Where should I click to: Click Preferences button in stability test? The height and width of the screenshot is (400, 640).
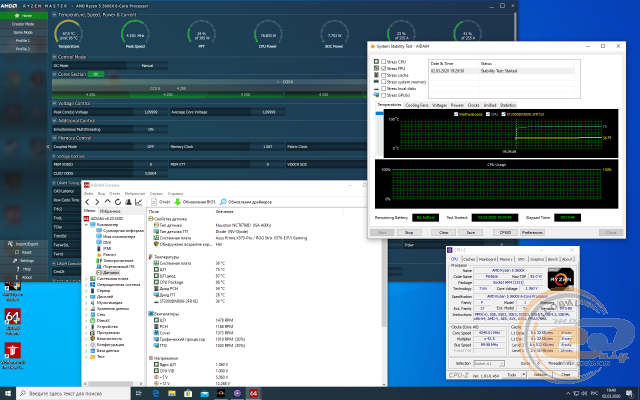pos(532,232)
